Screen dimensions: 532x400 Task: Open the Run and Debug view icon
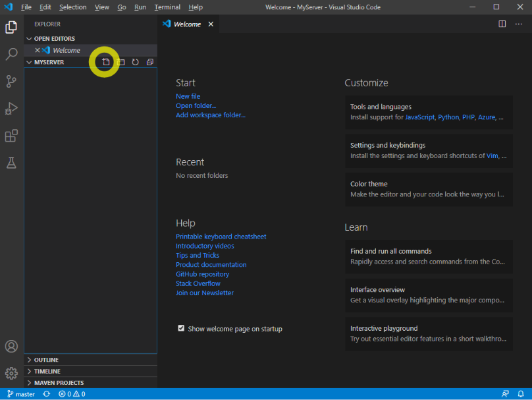coord(11,108)
